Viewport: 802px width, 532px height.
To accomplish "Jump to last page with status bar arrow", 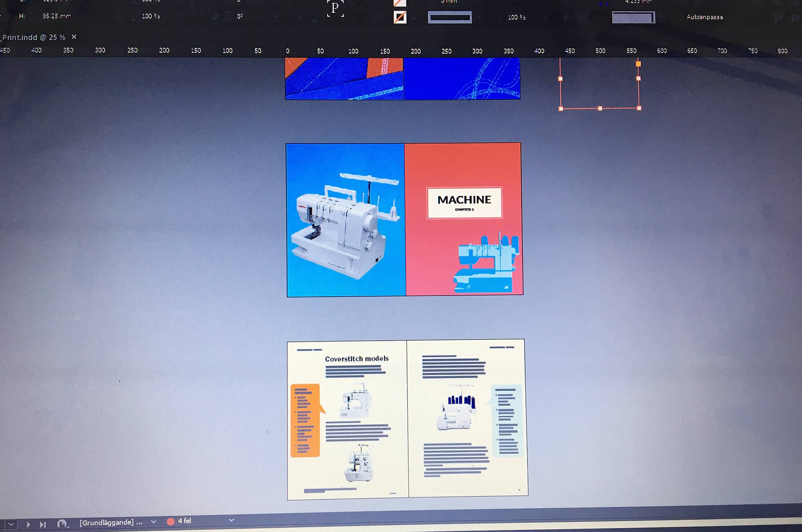I will pyautogui.click(x=43, y=524).
